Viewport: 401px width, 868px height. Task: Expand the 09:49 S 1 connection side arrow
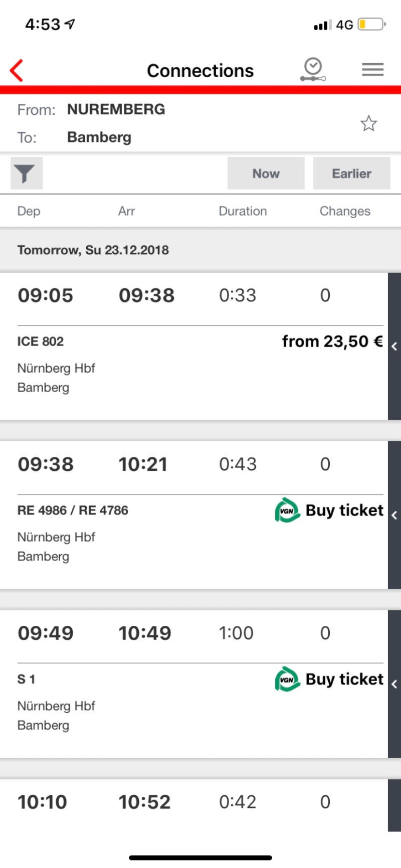[394, 684]
